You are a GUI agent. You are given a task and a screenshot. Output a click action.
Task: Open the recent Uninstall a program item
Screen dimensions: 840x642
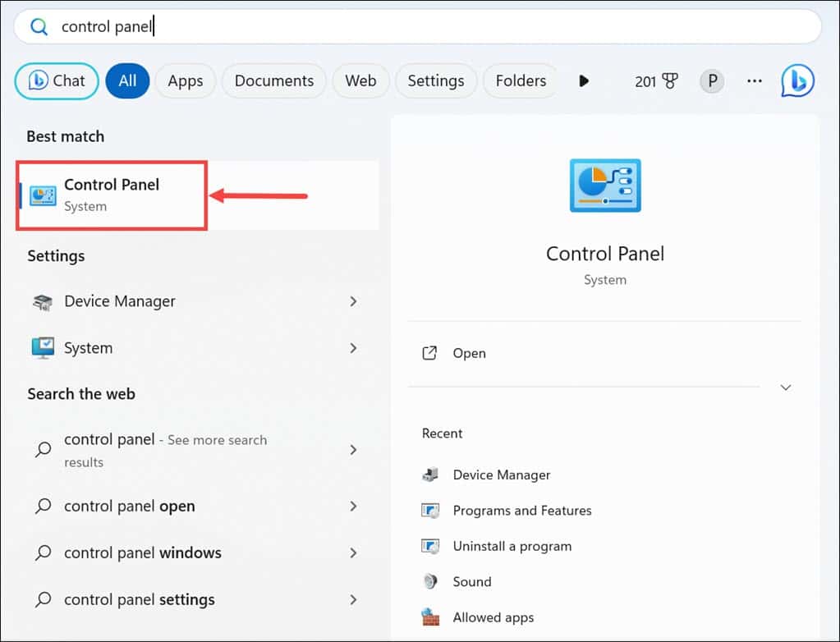pyautogui.click(x=512, y=546)
